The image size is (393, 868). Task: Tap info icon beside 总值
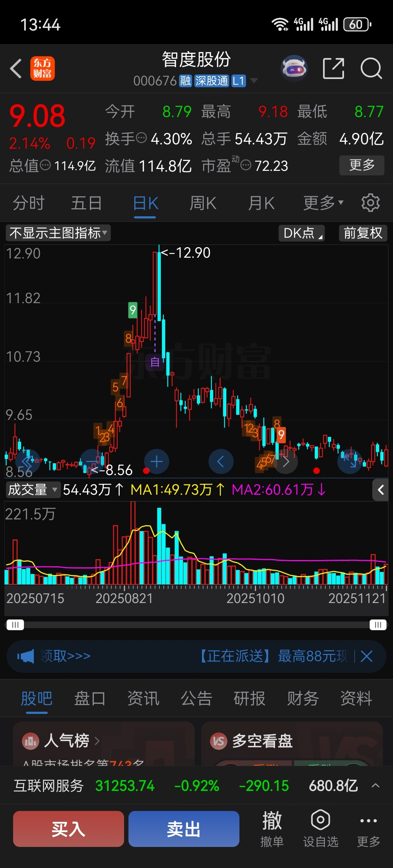[x=45, y=165]
